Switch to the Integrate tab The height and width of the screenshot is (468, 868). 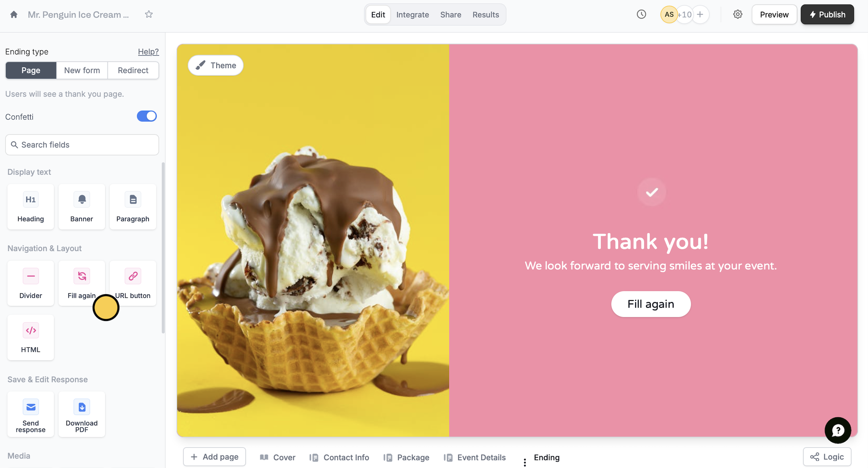(x=413, y=14)
